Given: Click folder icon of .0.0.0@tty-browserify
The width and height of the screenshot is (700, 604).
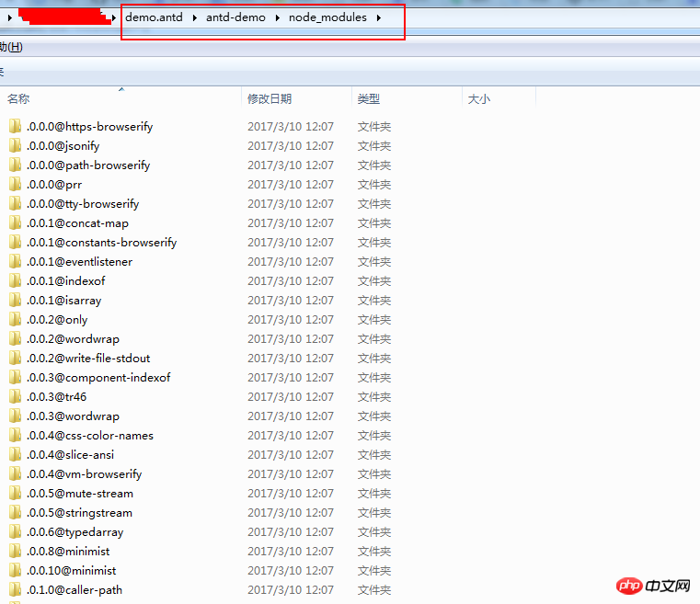Looking at the screenshot, I should coord(15,203).
